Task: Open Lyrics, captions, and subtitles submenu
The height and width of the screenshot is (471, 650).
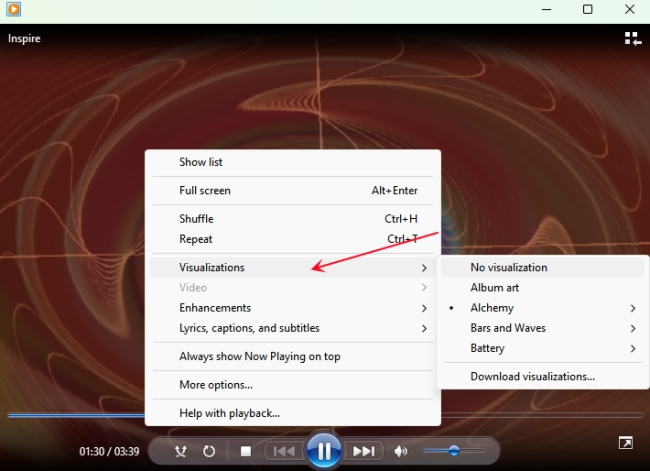Action: tap(293, 328)
